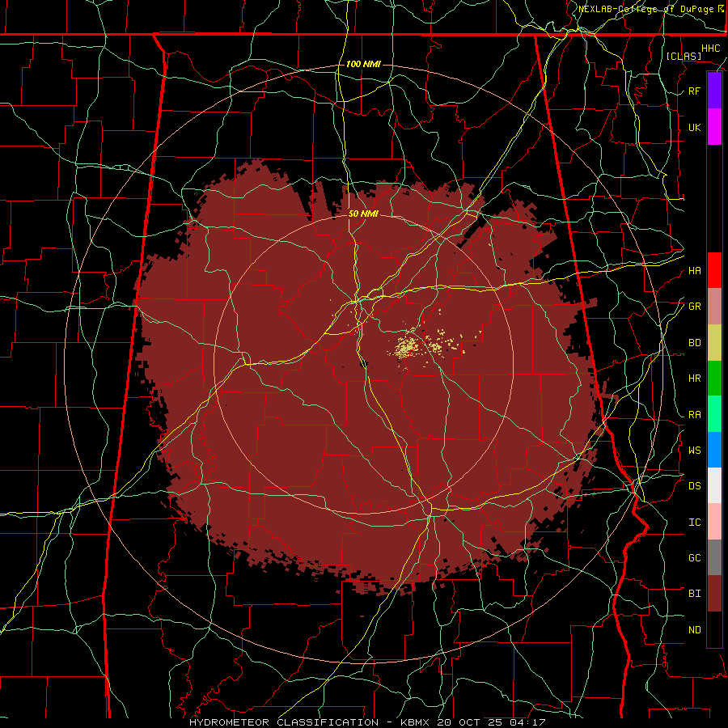Click the DS white legend swatch
728x728 pixels.
[x=714, y=485]
